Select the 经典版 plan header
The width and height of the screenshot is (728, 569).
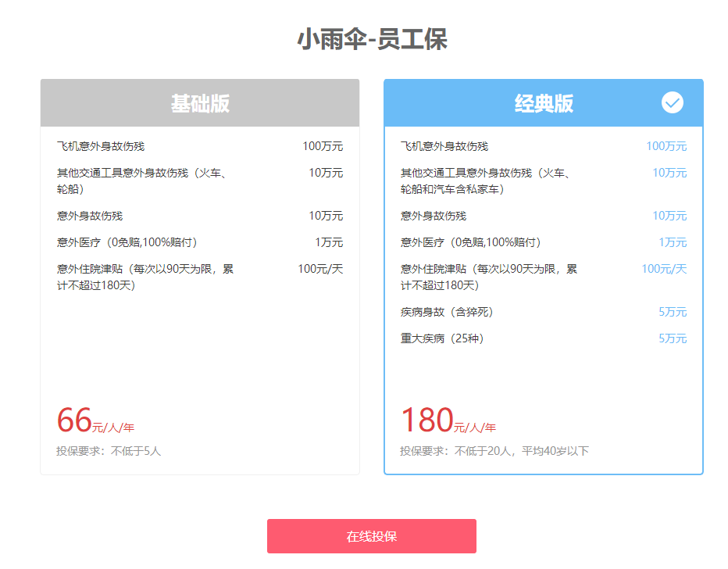tap(544, 102)
